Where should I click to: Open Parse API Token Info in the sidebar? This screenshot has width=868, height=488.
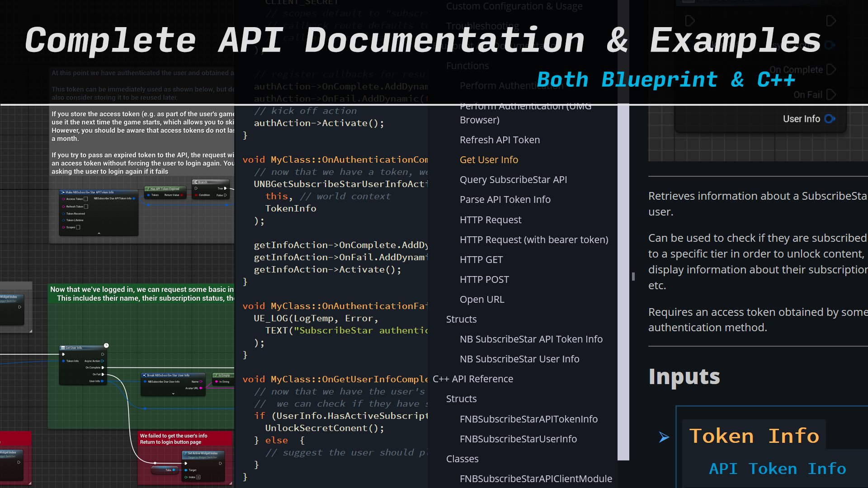click(505, 200)
